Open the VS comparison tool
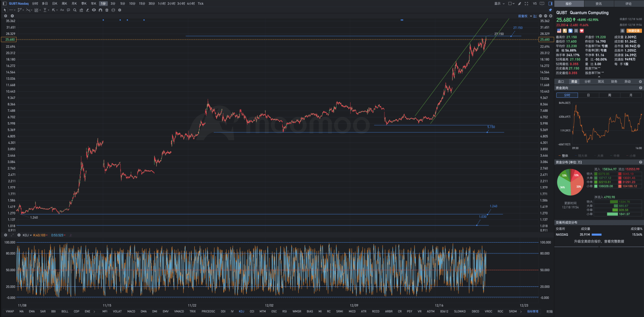Viewport: 644px width, 317px height. pyautogui.click(x=535, y=4)
